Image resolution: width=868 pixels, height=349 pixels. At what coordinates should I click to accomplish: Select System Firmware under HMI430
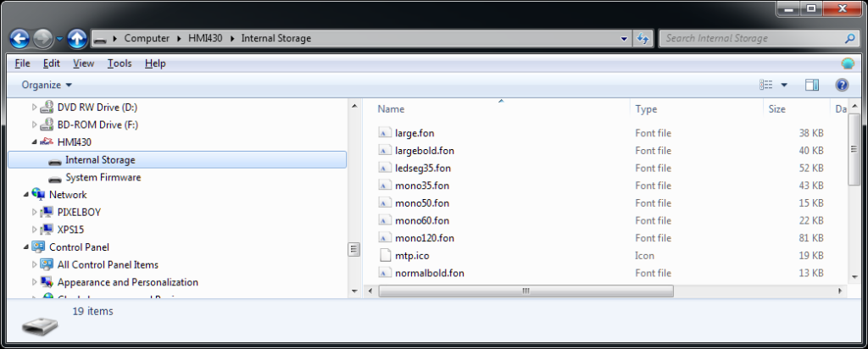103,178
